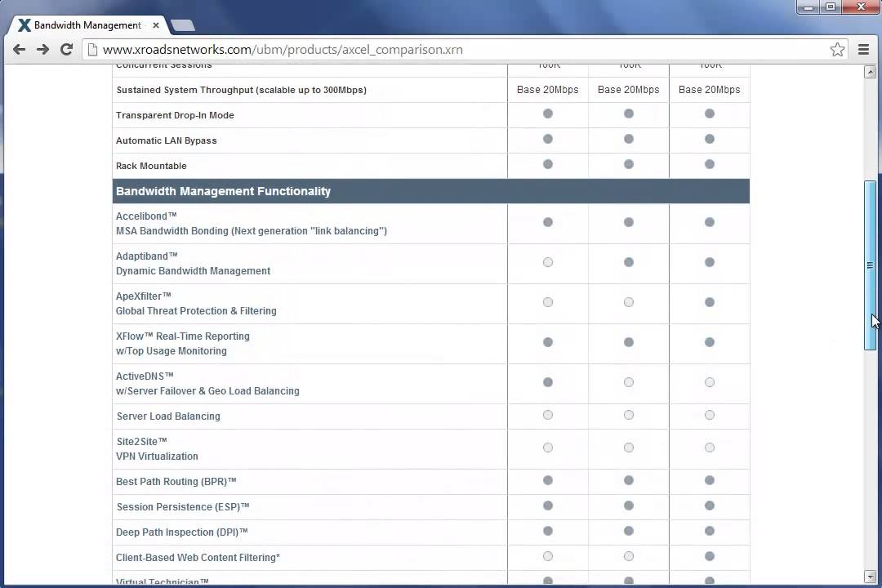Click scrollbar up arrow
This screenshot has height=588, width=882.
[871, 72]
